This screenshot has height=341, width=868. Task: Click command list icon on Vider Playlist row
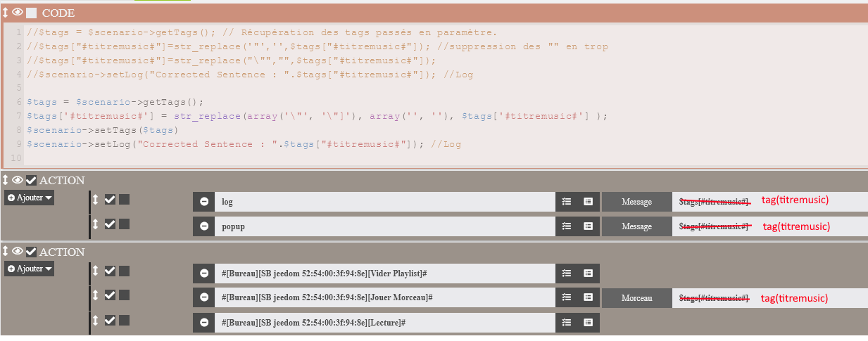tap(589, 274)
